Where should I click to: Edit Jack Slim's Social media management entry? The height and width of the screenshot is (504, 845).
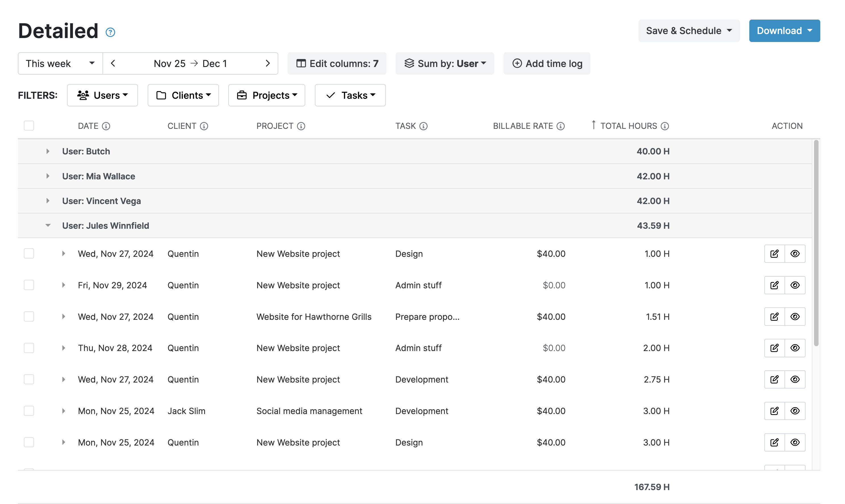pyautogui.click(x=774, y=411)
